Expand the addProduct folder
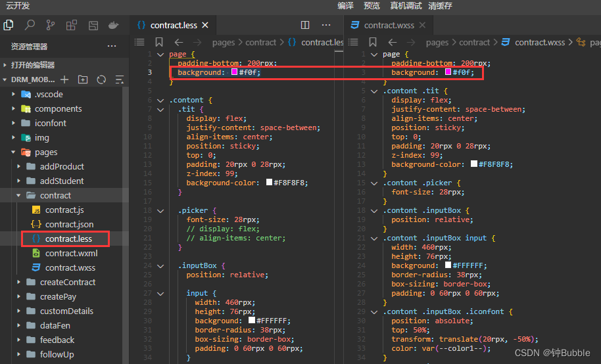Image resolution: width=601 pixels, height=364 pixels. pos(18,167)
